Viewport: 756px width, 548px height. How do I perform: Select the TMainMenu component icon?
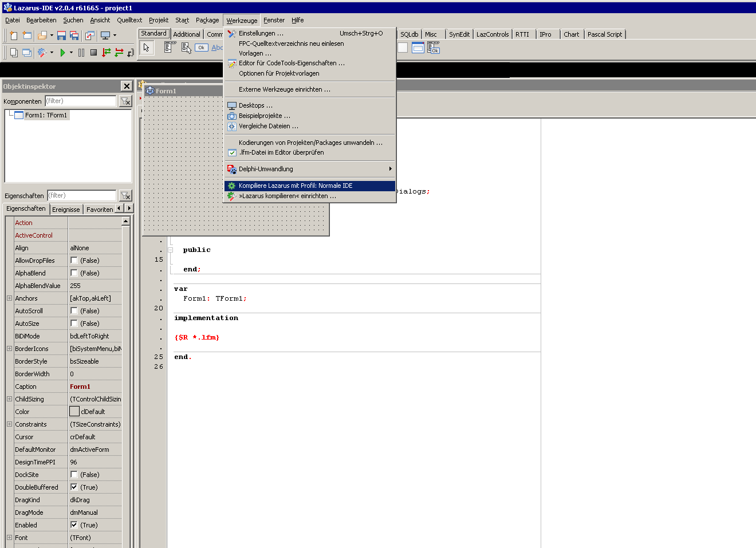click(x=169, y=48)
